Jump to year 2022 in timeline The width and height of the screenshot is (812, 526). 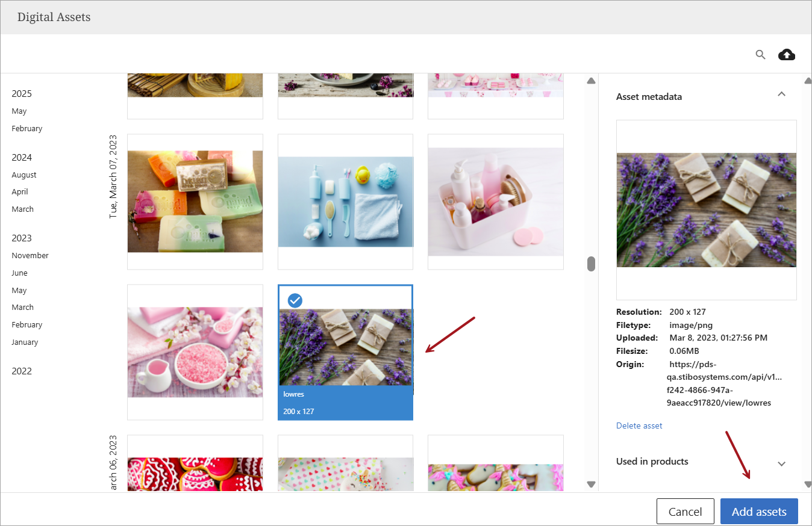tap(22, 371)
